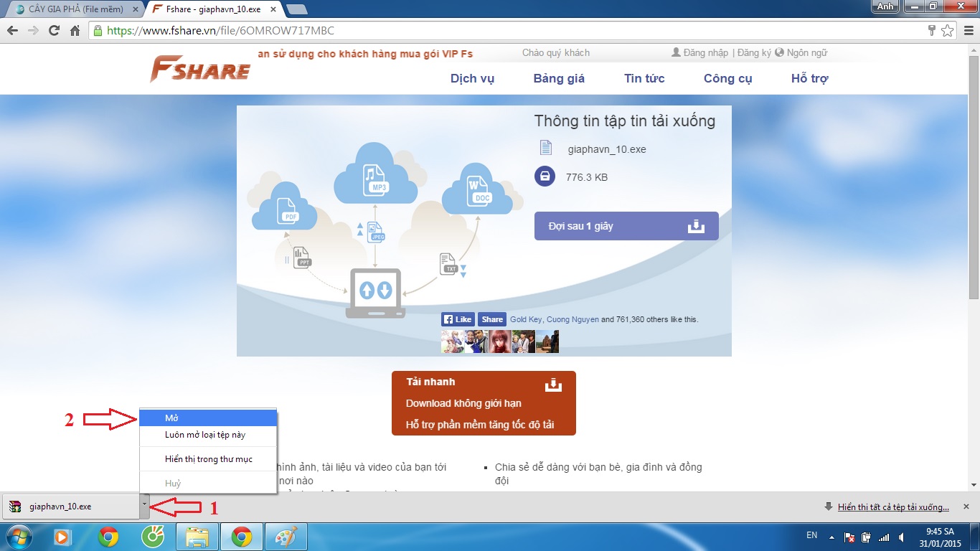Click the saved-password key icon in address bar

(x=931, y=31)
